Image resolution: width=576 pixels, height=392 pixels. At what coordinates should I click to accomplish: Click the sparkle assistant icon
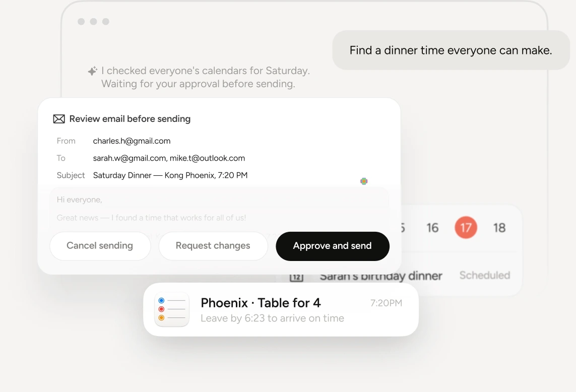(93, 71)
